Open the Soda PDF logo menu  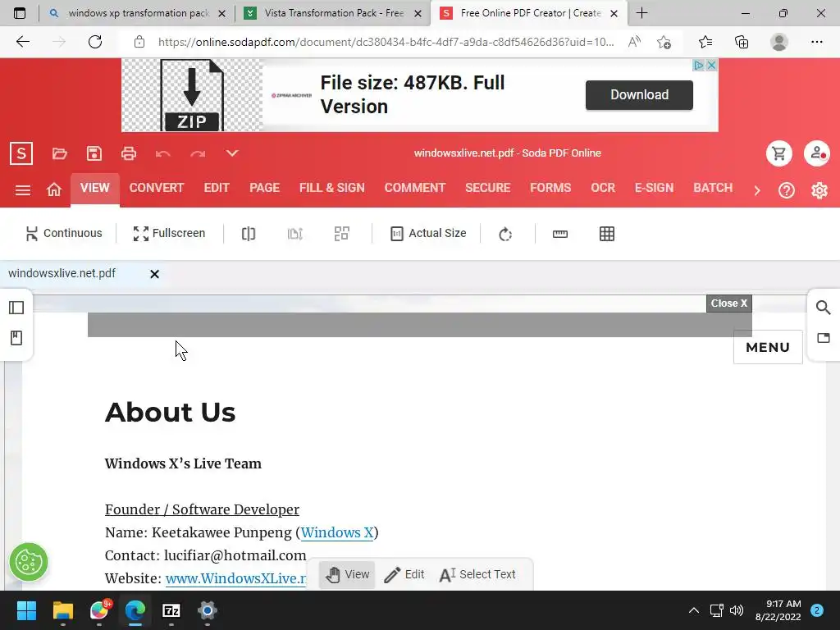21,153
